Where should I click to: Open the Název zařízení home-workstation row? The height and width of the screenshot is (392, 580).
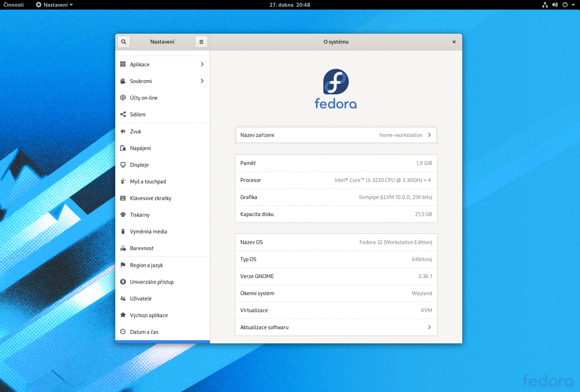[336, 135]
